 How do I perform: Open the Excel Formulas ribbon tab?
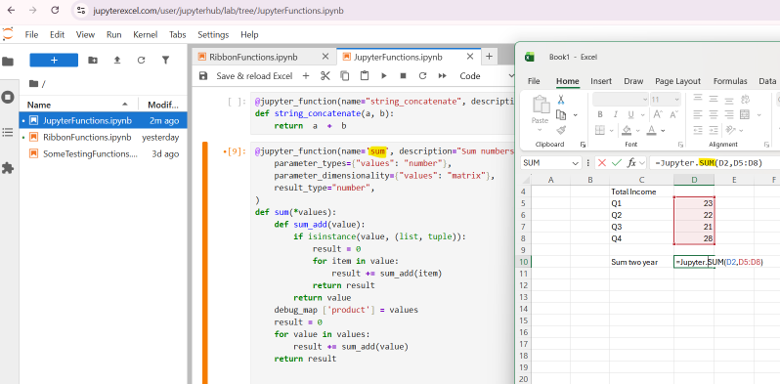(x=730, y=82)
